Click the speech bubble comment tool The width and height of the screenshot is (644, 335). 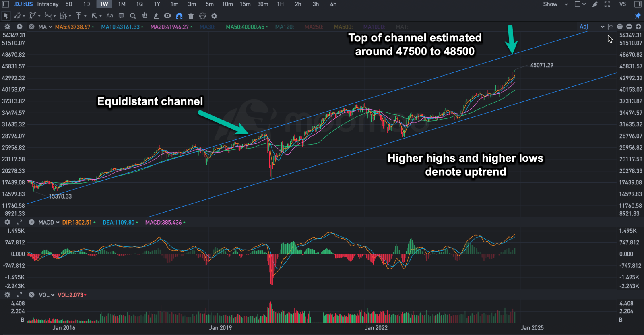tap(121, 16)
